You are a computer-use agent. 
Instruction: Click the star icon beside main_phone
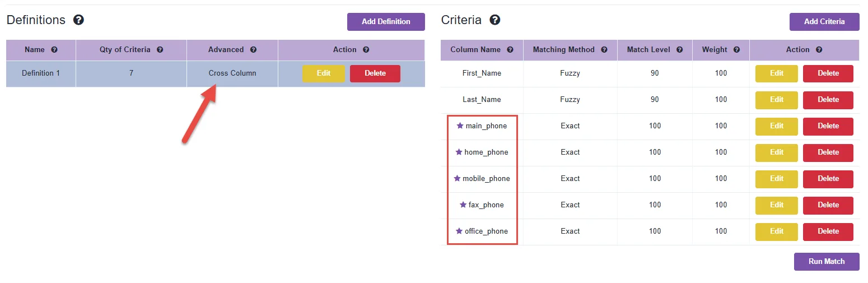[460, 126]
